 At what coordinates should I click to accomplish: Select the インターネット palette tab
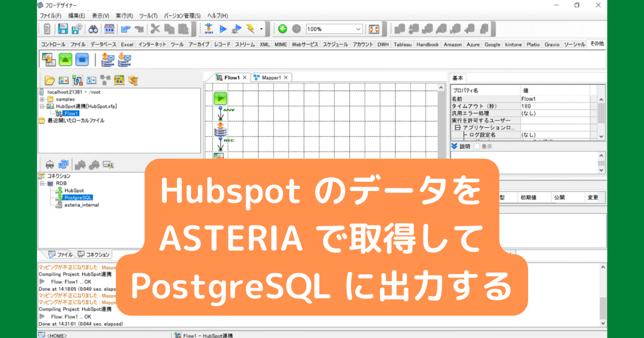pos(152,45)
